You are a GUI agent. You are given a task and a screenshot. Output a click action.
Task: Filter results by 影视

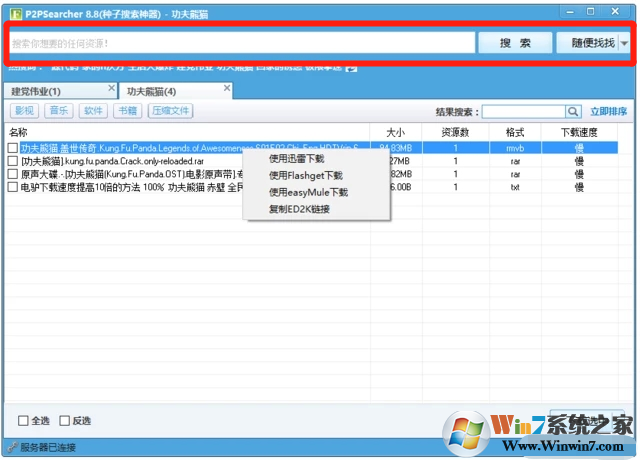(x=24, y=111)
